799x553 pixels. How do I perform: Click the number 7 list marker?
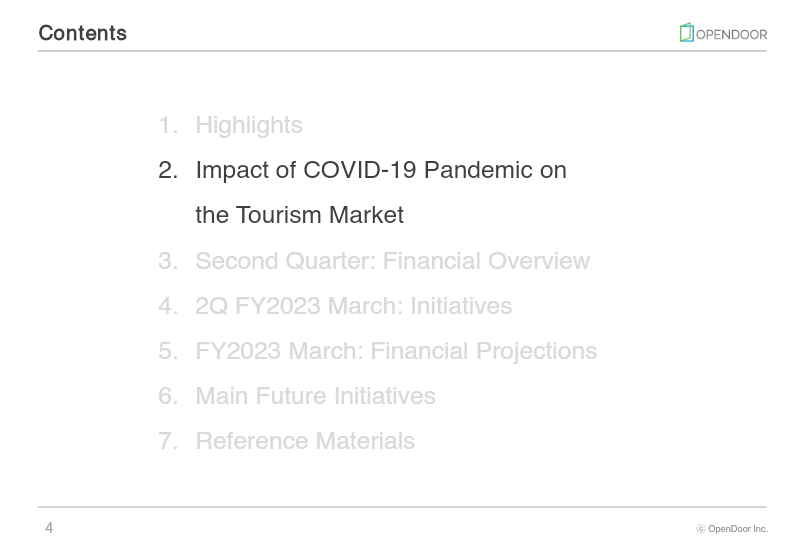pyautogui.click(x=168, y=441)
